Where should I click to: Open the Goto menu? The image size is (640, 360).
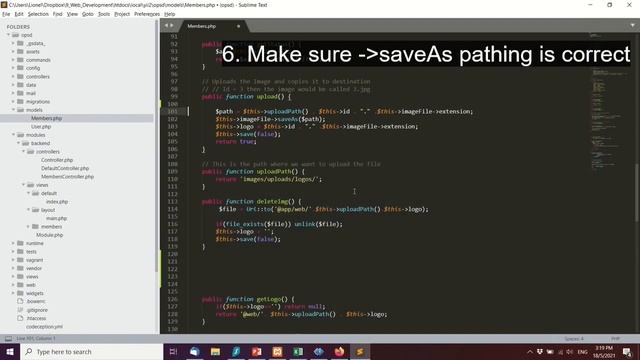[x=88, y=14]
